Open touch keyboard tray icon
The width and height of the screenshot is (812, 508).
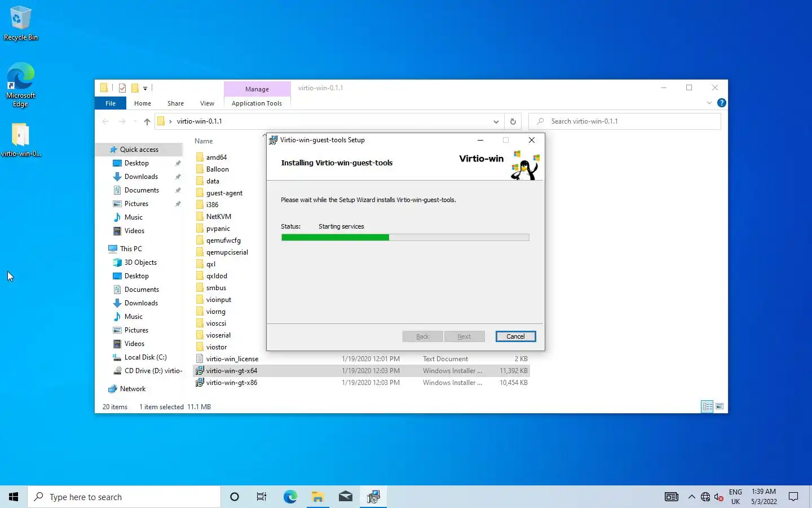pos(672,497)
